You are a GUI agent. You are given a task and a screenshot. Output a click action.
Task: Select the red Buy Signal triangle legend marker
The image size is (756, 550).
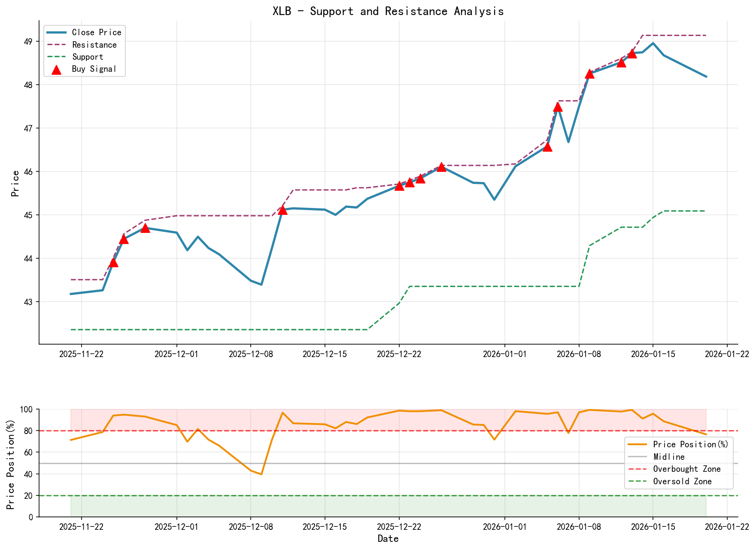click(56, 69)
